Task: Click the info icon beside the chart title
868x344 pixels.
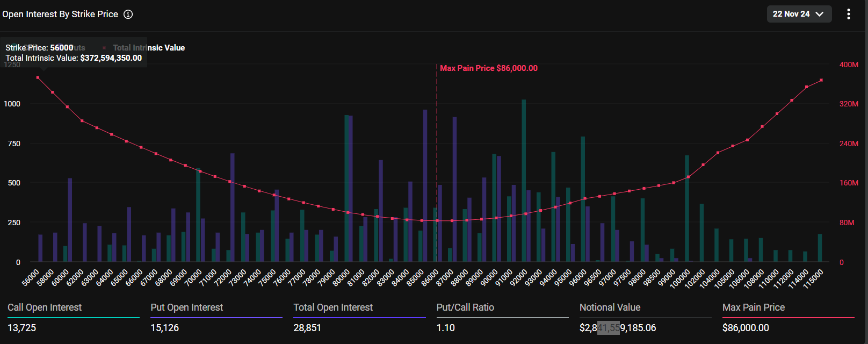Action: (128, 15)
